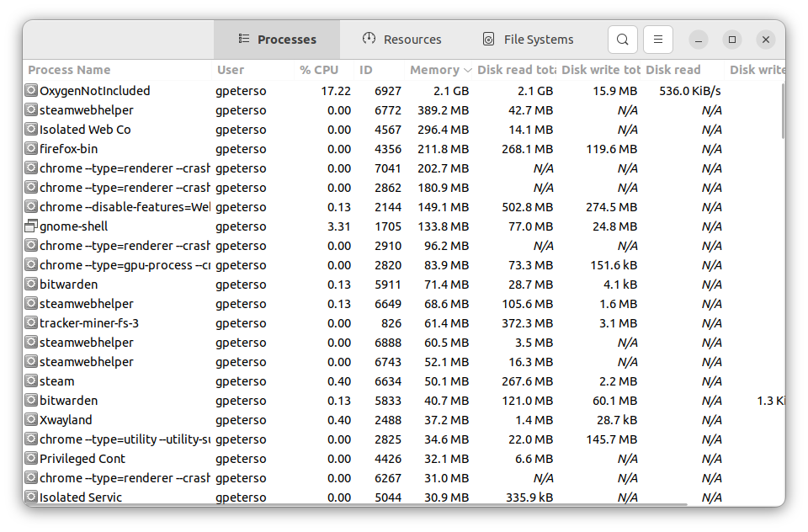Sort processes by User column header
This screenshot has width=808, height=532.
tap(231, 70)
